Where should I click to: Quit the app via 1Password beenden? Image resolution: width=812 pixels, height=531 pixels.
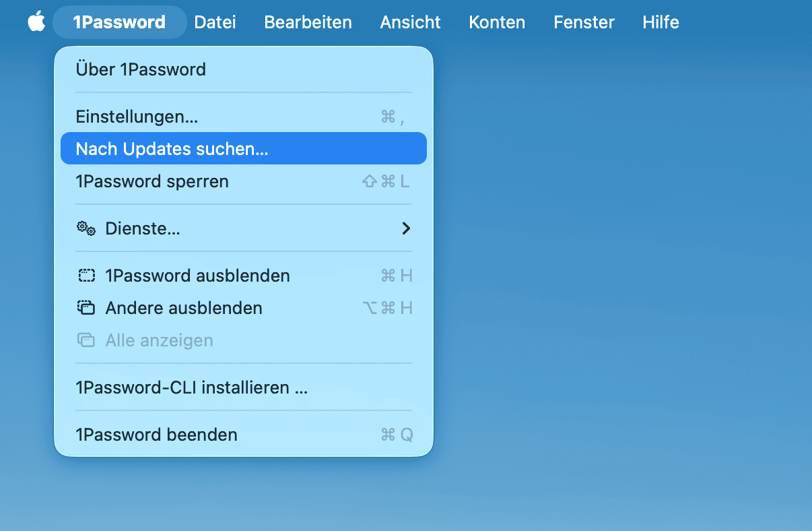157,435
